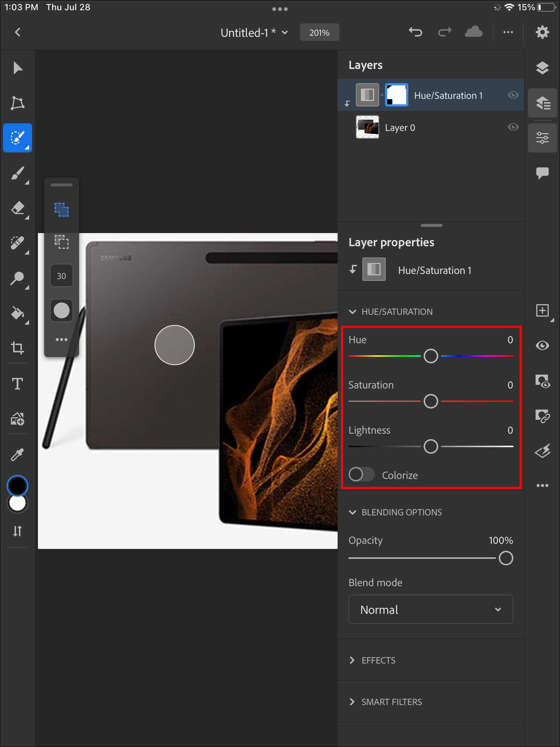Open the app settings gear
This screenshot has width=560, height=747.
(542, 32)
